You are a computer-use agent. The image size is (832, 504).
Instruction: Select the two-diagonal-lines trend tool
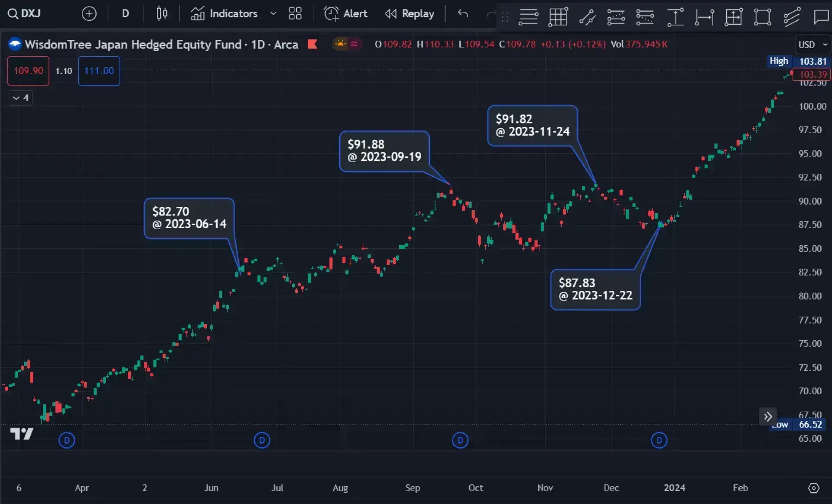pos(587,17)
